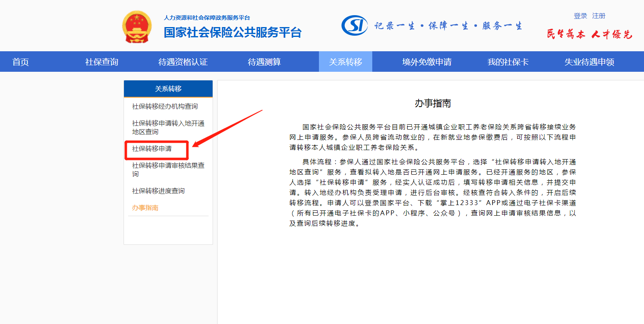Screen dimensions: 644x324
Task: Select 待遇资格认证 in navigation bar
Action: coord(183,62)
